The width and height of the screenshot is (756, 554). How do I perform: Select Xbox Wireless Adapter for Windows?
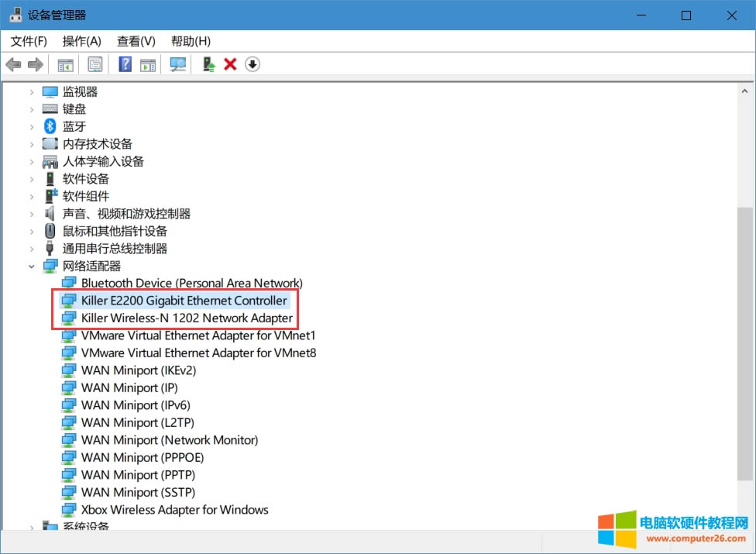175,510
